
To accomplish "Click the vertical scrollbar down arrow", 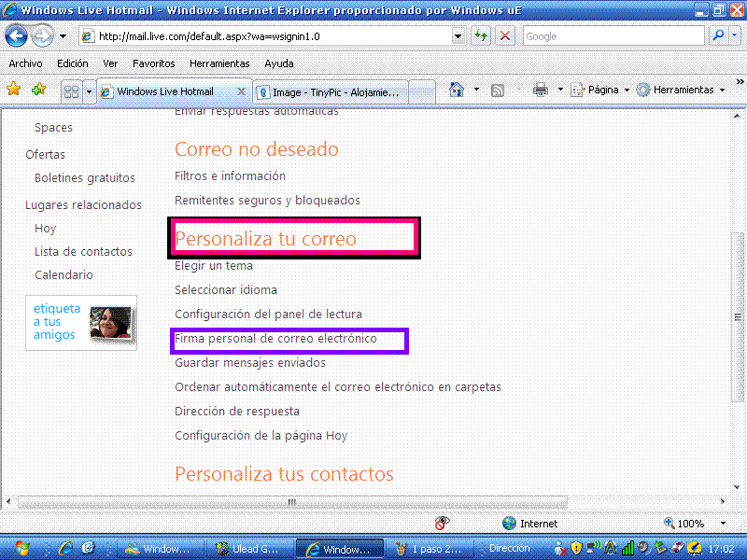I will point(738,486).
